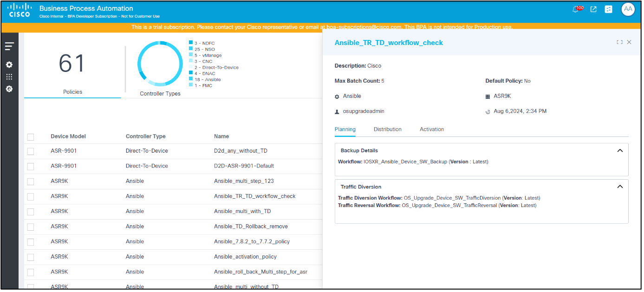This screenshot has height=292, width=644.
Task: Check the Ansible_multi_step_123 row checkbox
Action: [x=31, y=182]
